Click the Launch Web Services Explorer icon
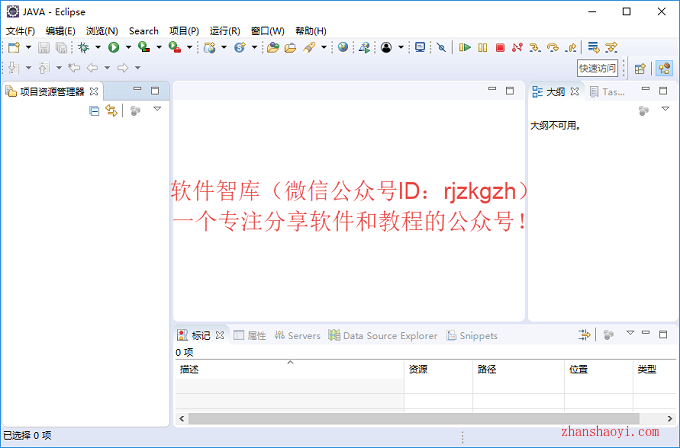 [364, 47]
